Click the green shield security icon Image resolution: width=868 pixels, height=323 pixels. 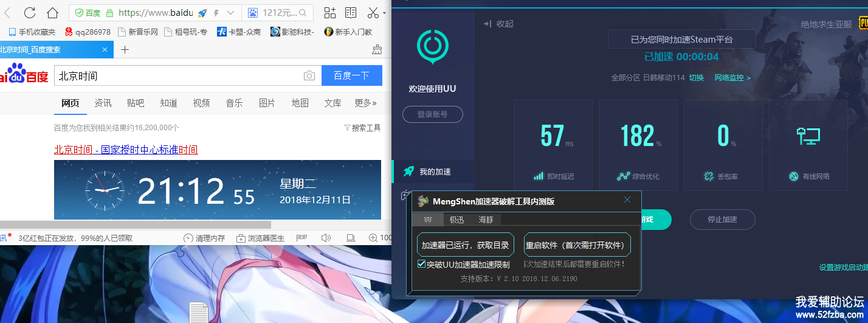point(79,13)
